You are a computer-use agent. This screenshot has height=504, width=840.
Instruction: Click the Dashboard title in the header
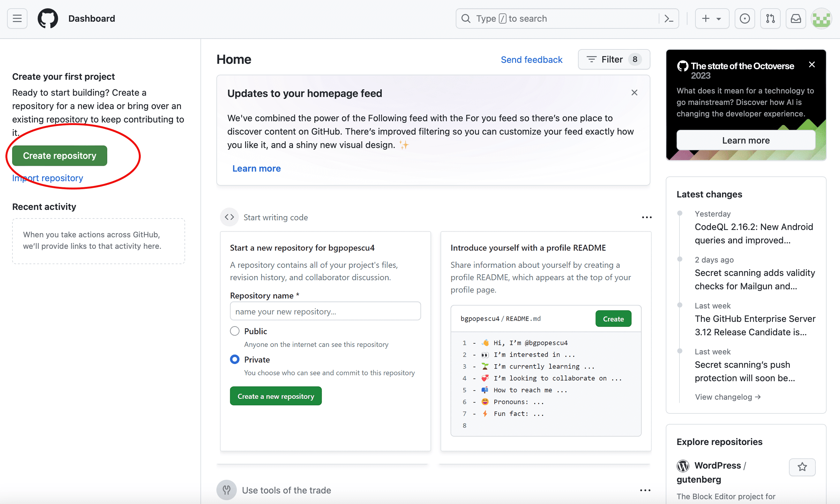[91, 18]
